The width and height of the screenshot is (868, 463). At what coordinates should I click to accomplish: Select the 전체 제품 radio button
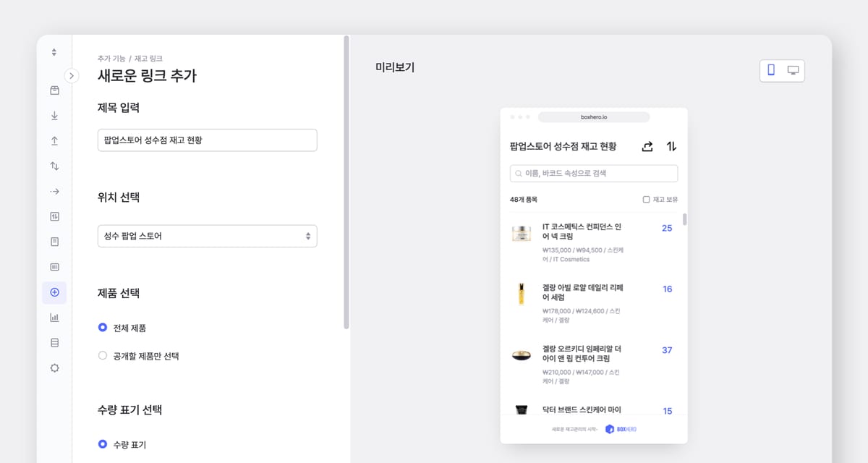(x=102, y=327)
